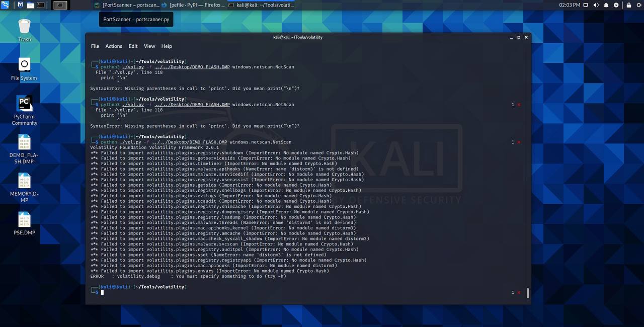Launch the Metasploit shortcut in the panel

tap(20, 5)
